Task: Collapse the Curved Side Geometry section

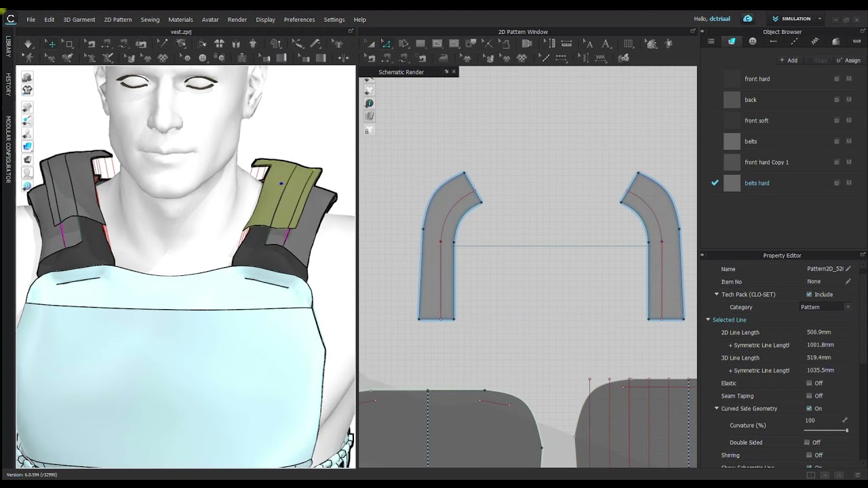Action: pyautogui.click(x=717, y=409)
